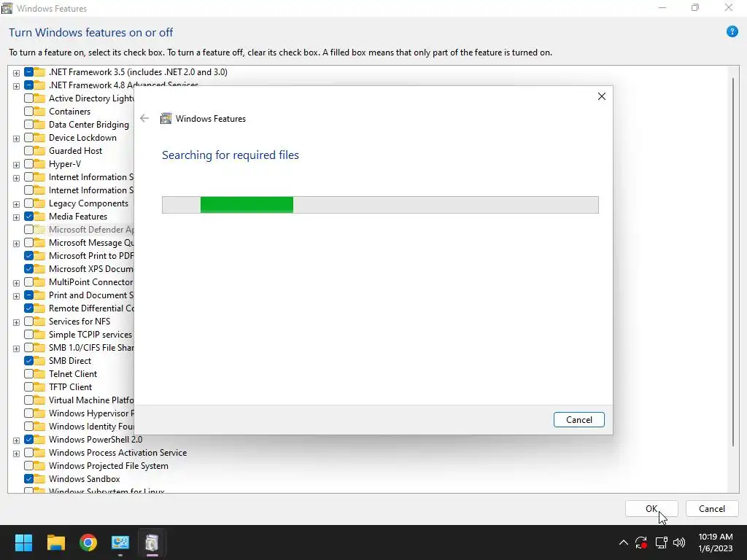The height and width of the screenshot is (560, 747).
Task: Expand the Media Features node
Action: point(16,217)
